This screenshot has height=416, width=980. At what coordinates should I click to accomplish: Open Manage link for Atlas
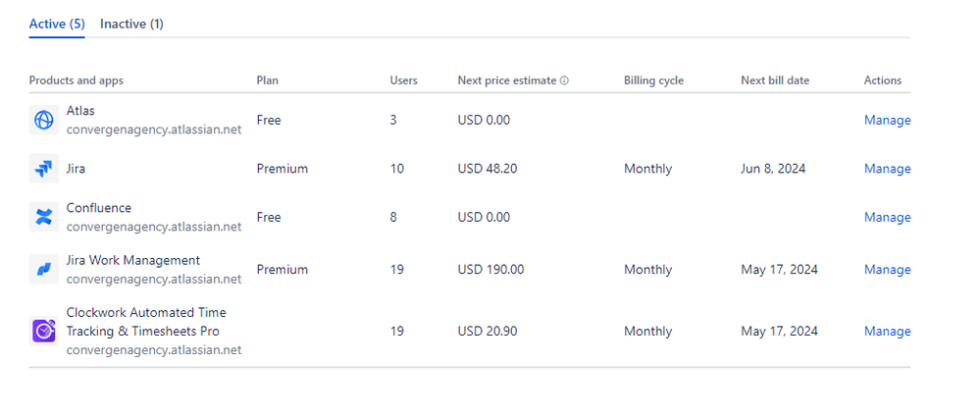click(x=887, y=121)
